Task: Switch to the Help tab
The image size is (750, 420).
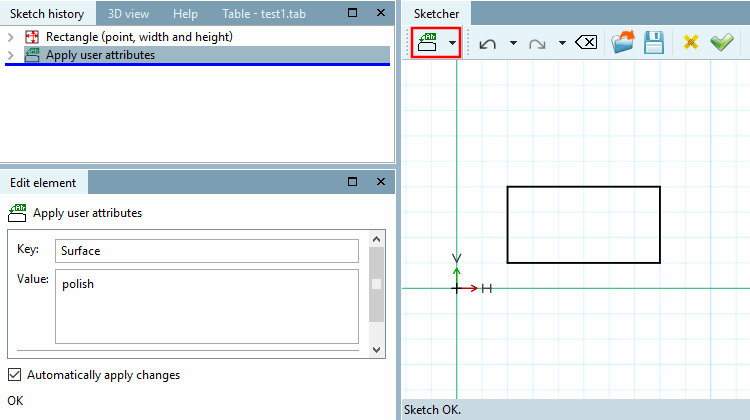Action: [185, 14]
